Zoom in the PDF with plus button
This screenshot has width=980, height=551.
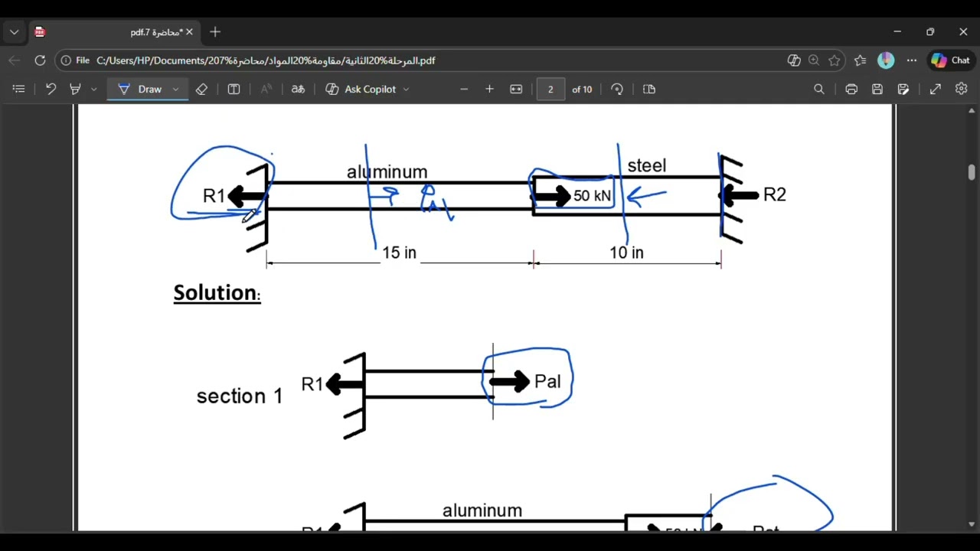pyautogui.click(x=489, y=89)
